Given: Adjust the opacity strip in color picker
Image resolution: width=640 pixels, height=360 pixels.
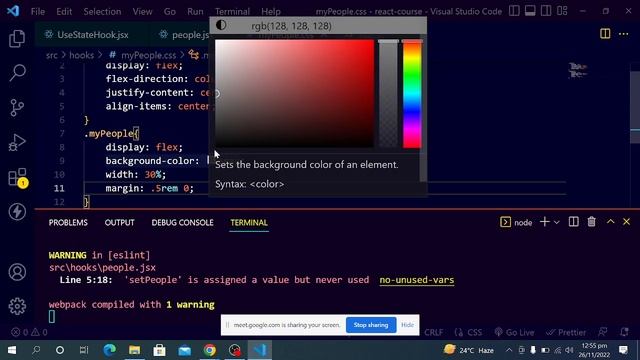Looking at the screenshot, I should point(388,93).
